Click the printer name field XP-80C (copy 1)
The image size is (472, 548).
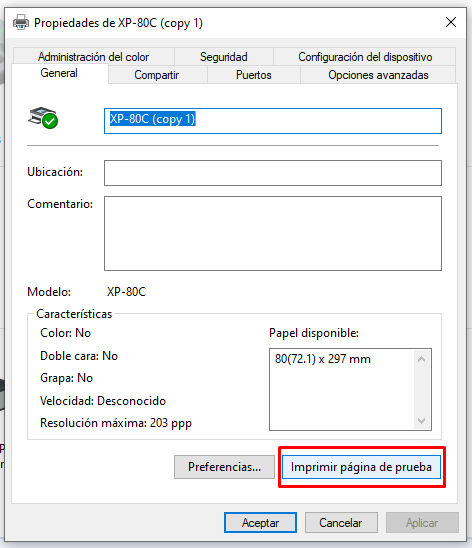(x=273, y=121)
